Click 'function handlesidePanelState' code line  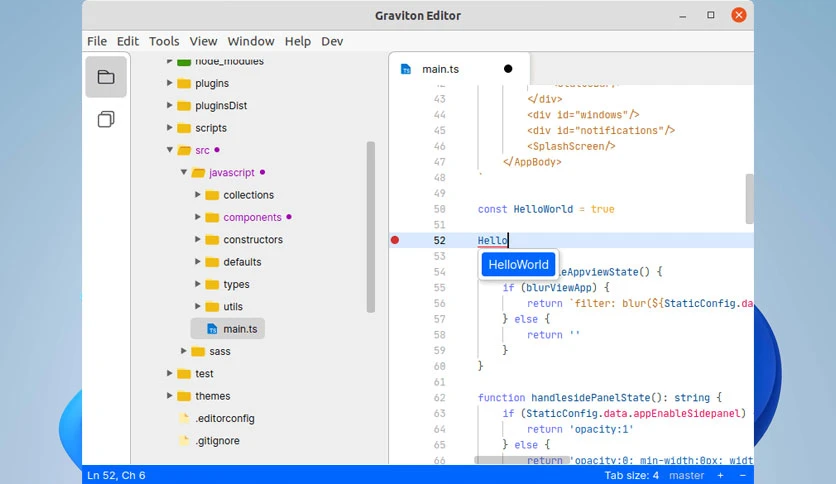coord(600,398)
